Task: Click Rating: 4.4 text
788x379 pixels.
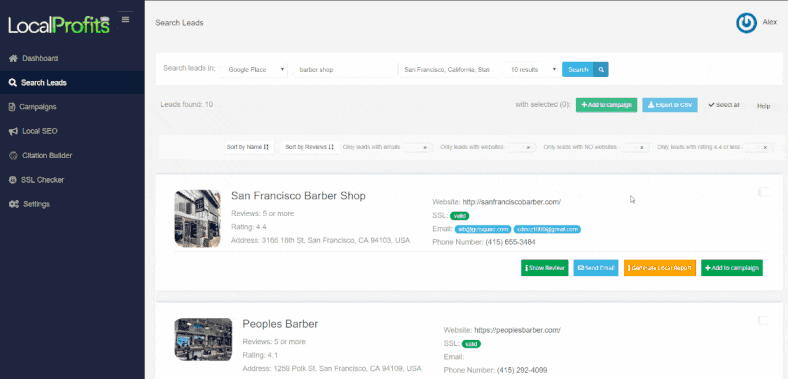Action: [249, 227]
